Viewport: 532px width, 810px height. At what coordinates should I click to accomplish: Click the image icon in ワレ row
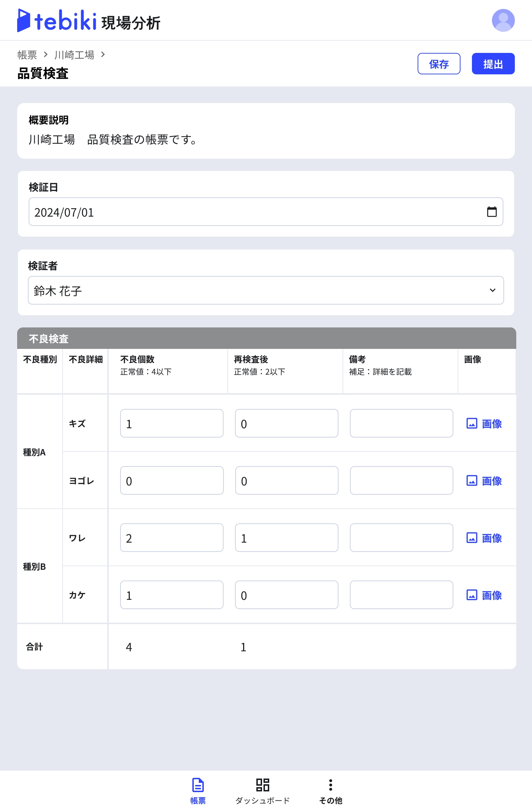472,538
